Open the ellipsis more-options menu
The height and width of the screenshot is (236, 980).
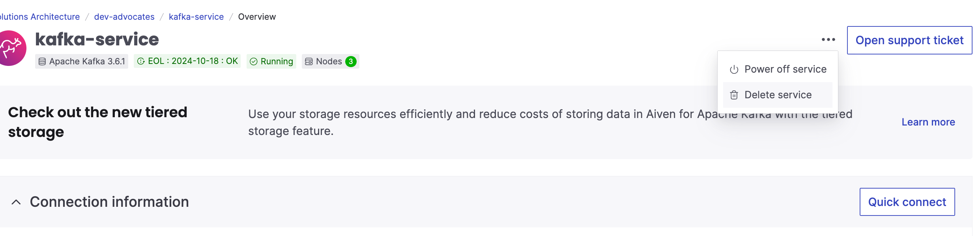[x=829, y=39]
